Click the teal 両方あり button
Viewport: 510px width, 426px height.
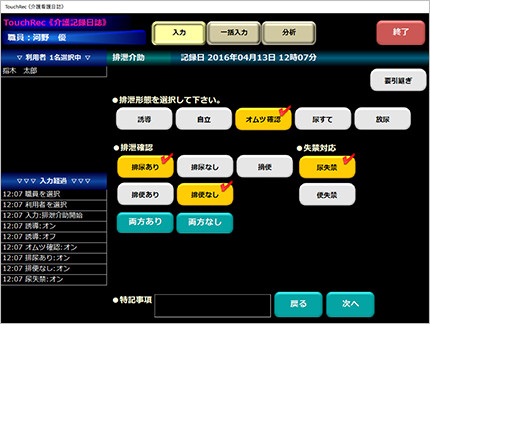point(145,223)
